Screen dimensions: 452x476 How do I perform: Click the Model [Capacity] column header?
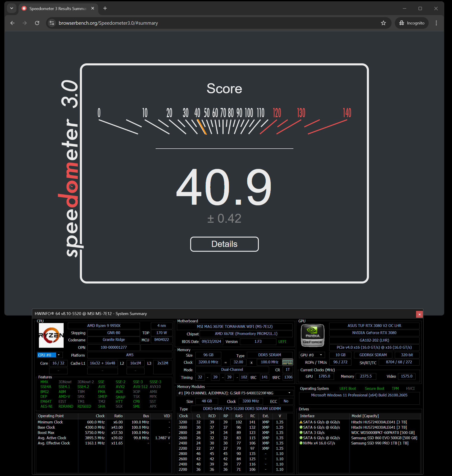(x=384, y=416)
